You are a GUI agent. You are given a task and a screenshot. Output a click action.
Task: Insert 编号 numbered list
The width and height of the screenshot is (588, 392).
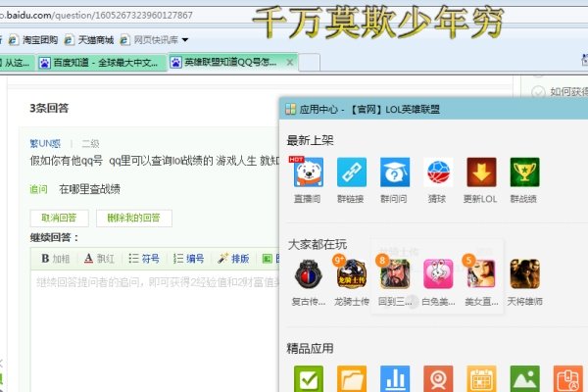188,259
